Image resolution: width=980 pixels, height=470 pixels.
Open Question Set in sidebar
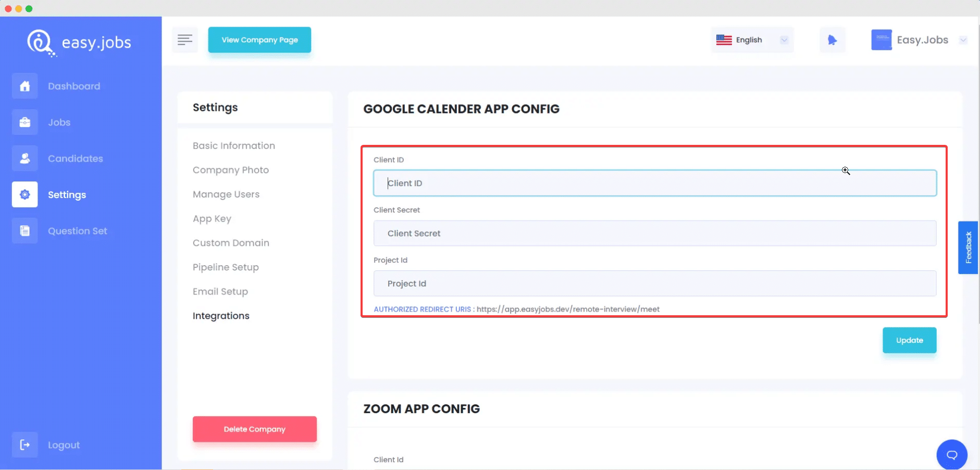78,231
